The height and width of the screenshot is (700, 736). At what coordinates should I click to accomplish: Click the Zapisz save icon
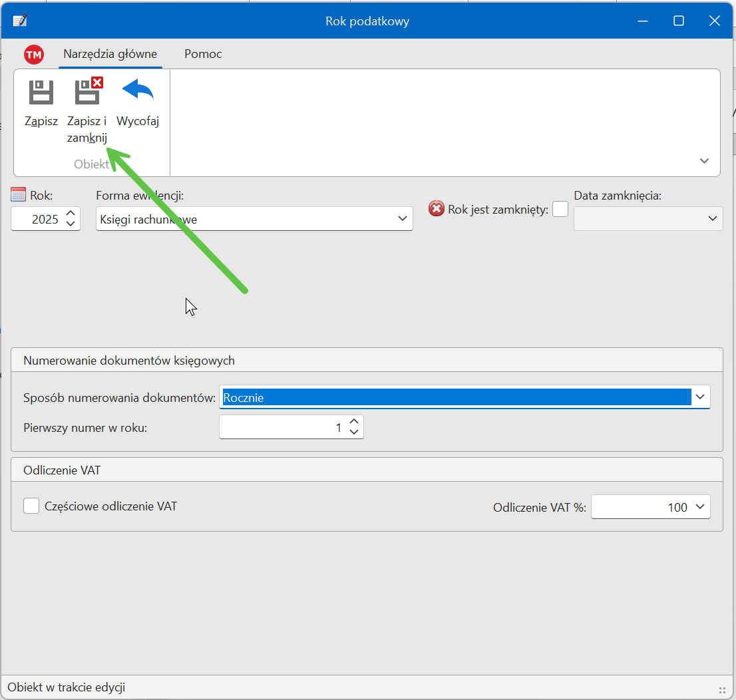coord(41,92)
